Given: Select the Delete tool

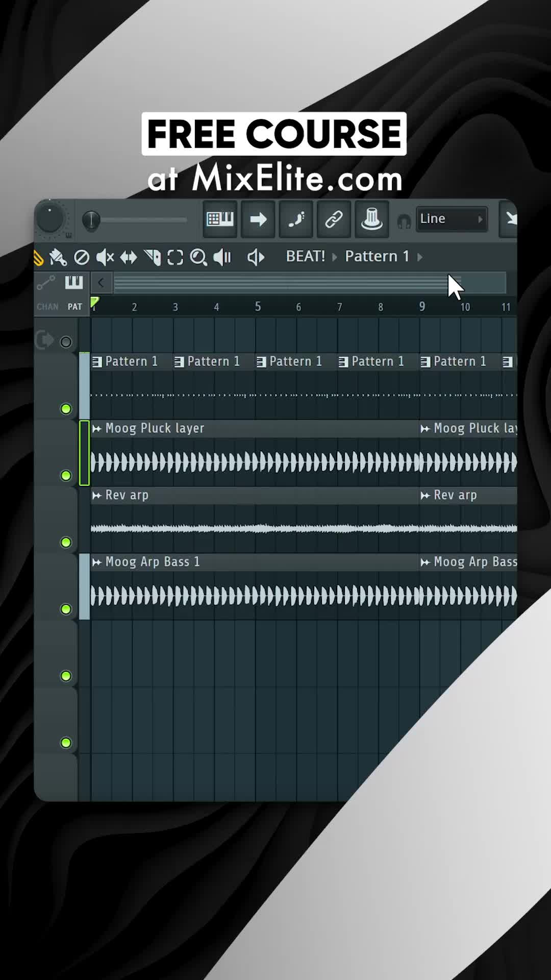Looking at the screenshot, I should tap(82, 257).
